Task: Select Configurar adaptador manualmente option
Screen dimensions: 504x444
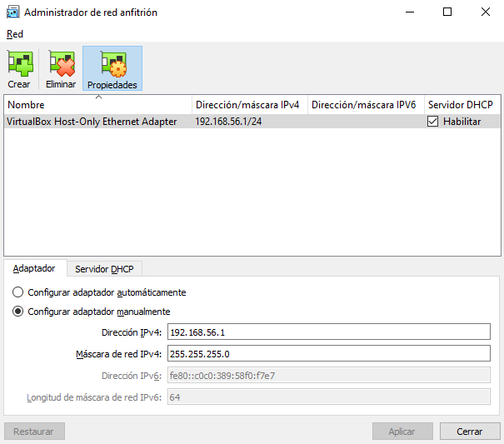Action: coord(18,312)
